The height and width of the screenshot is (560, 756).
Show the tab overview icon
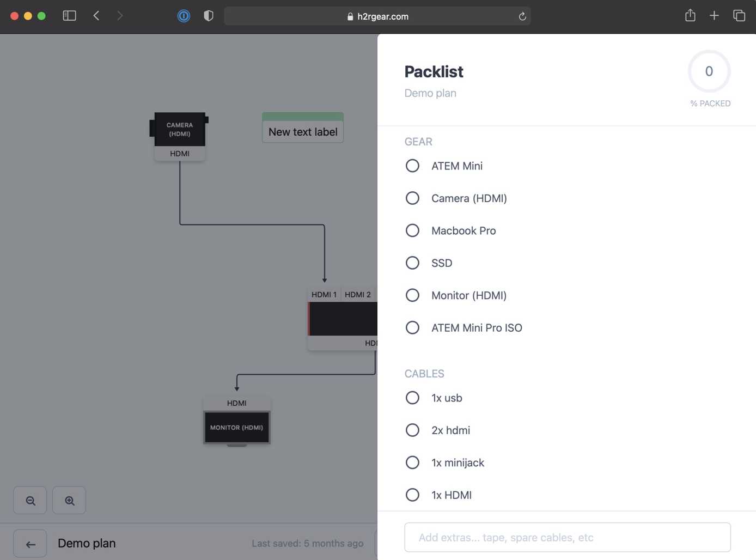pyautogui.click(x=739, y=16)
